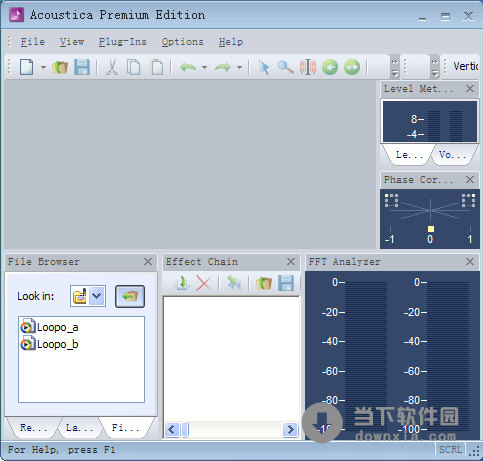Select the Loopo_b file
The image size is (483, 461).
(x=49, y=344)
